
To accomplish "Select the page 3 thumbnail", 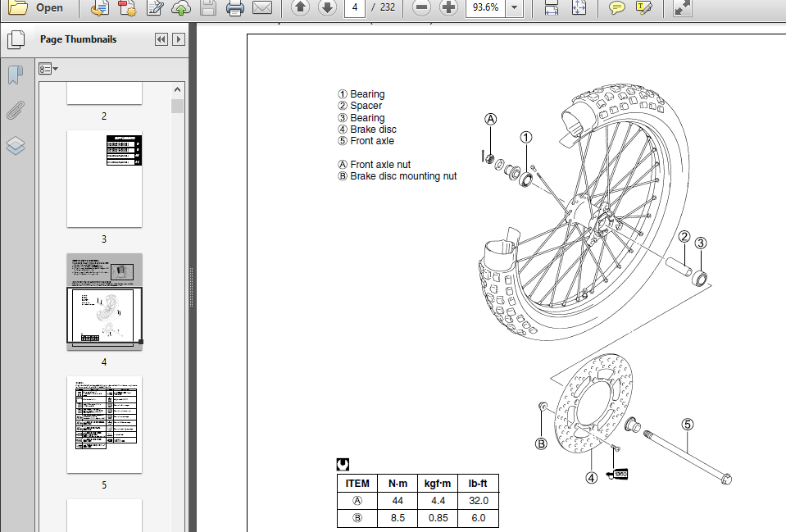I will pyautogui.click(x=104, y=179).
